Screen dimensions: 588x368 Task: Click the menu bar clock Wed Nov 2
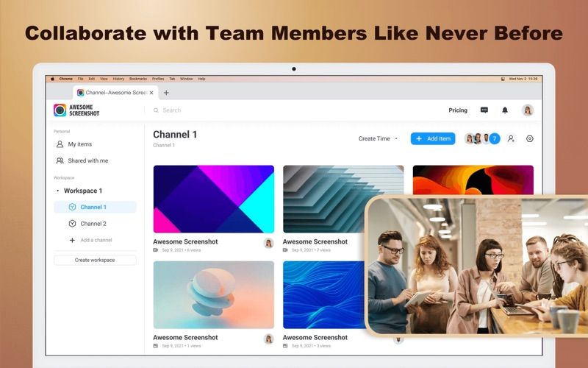click(x=523, y=79)
